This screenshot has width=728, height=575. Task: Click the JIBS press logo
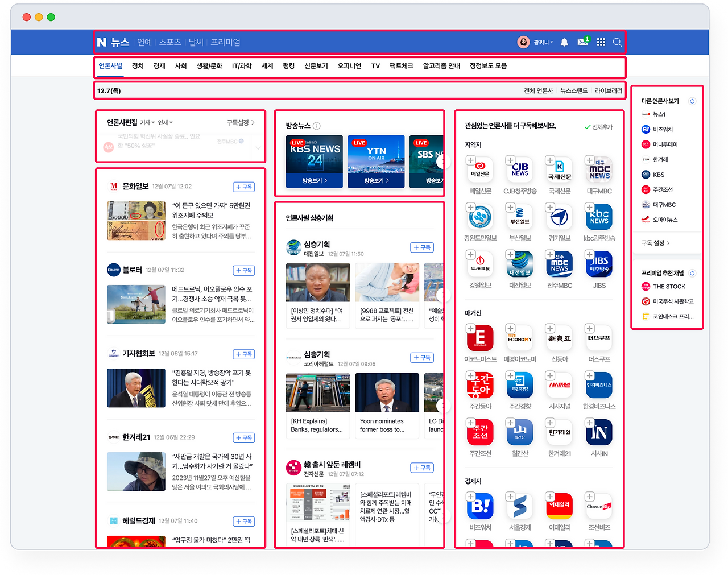coord(599,264)
